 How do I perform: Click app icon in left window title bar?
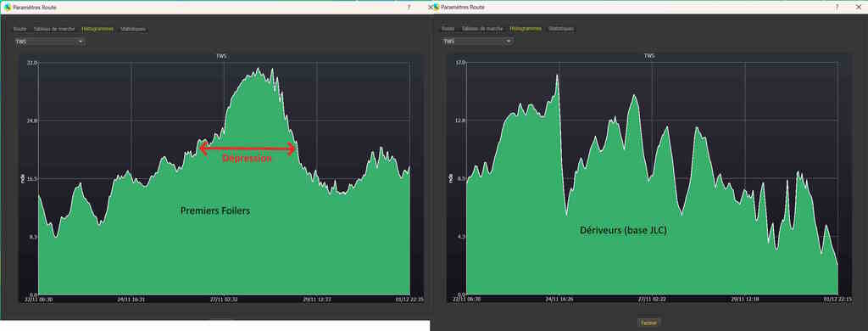coord(8,7)
